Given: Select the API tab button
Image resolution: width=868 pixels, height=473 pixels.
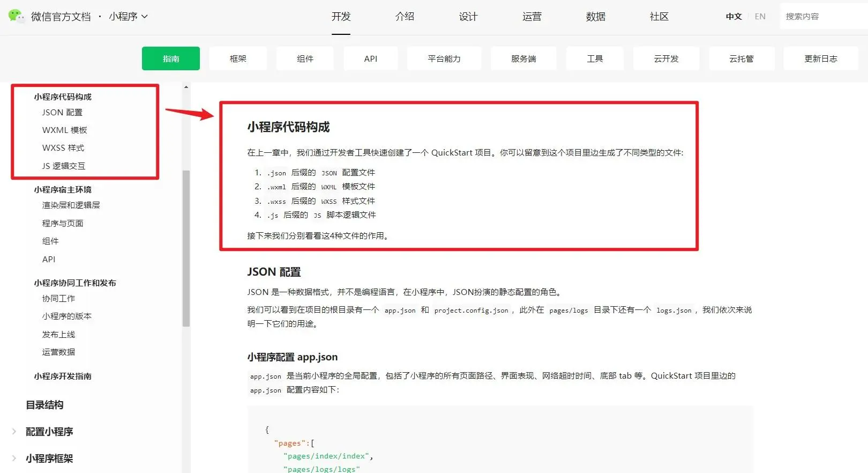Looking at the screenshot, I should pos(371,58).
